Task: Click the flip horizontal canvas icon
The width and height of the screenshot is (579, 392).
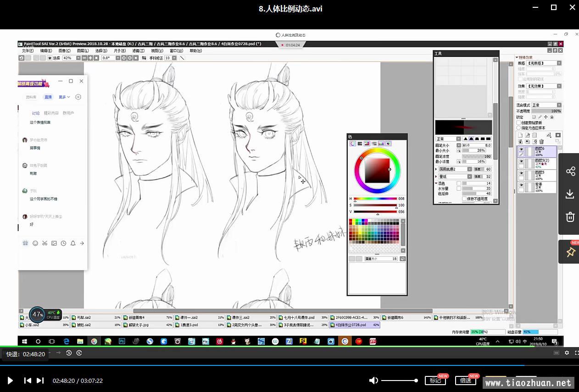Action: point(144,58)
